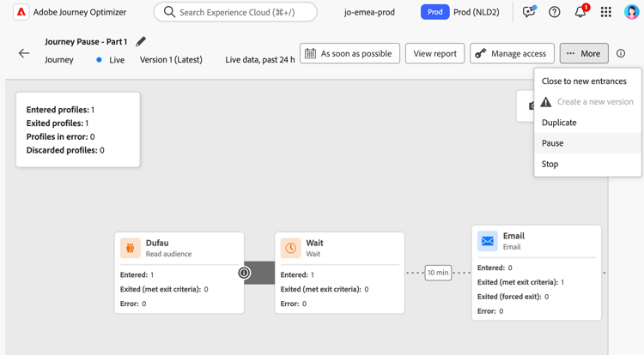
Task: Open the feedback chat icon
Action: click(x=528, y=12)
